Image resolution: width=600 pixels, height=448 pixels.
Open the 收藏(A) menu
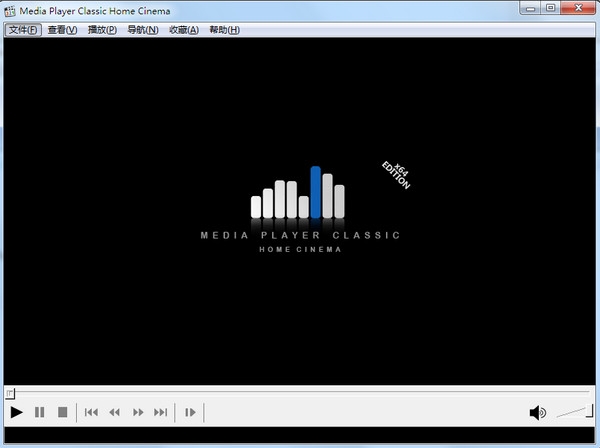[x=184, y=30]
